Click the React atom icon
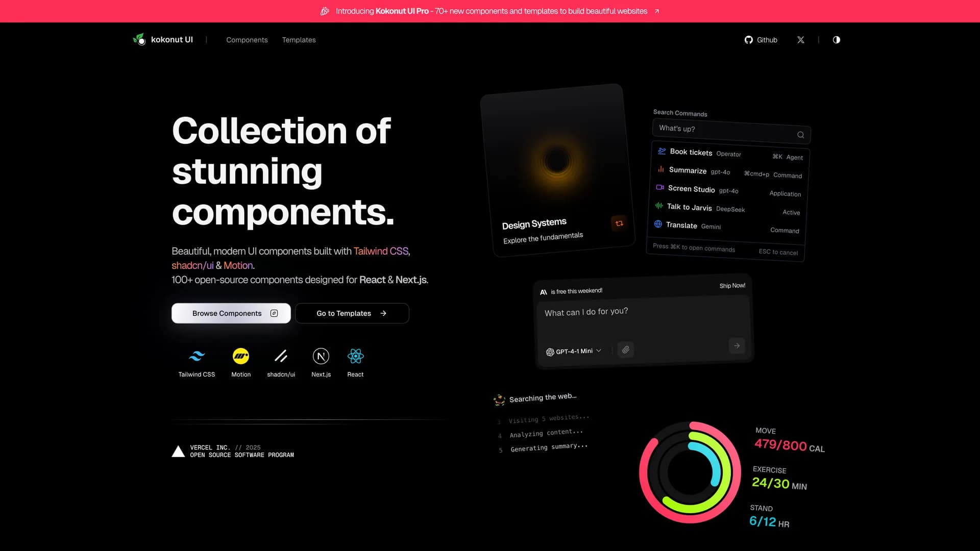 (355, 356)
